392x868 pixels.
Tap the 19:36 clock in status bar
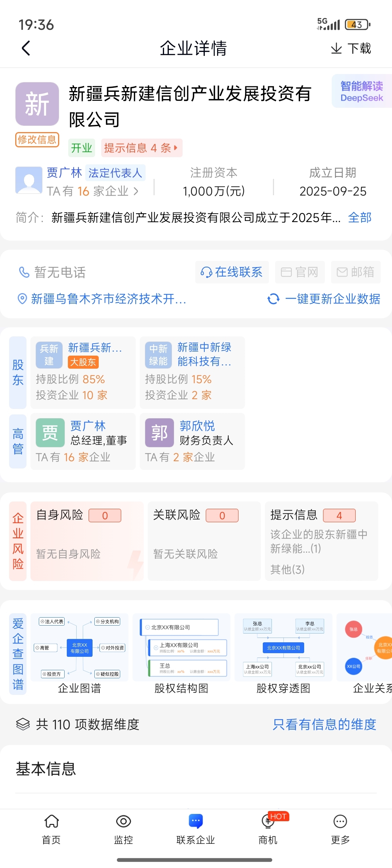click(x=36, y=25)
